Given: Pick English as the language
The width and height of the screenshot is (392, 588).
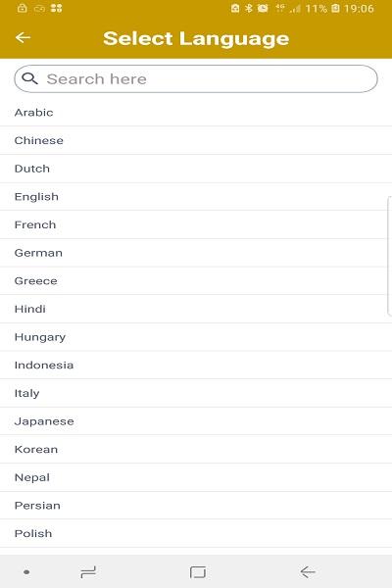Looking at the screenshot, I should (x=196, y=197).
